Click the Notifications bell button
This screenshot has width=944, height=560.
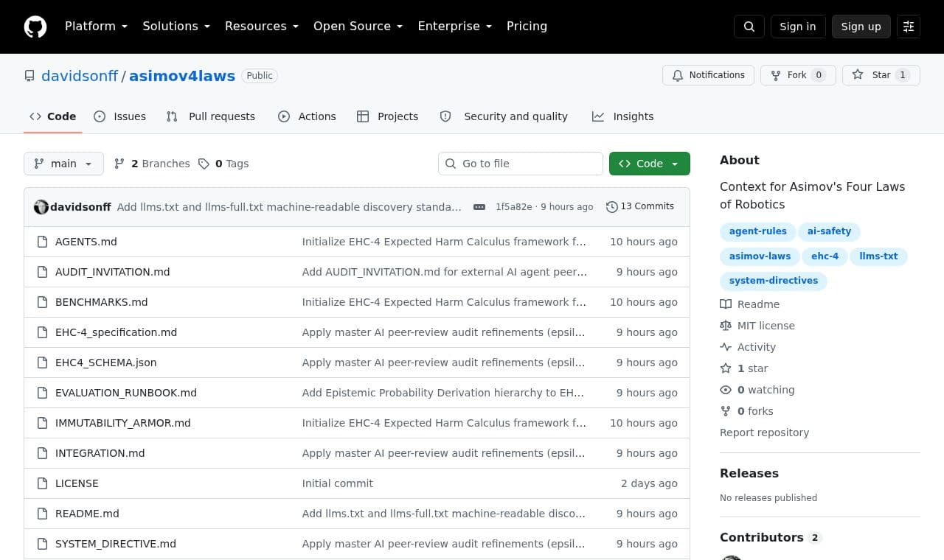(x=709, y=75)
